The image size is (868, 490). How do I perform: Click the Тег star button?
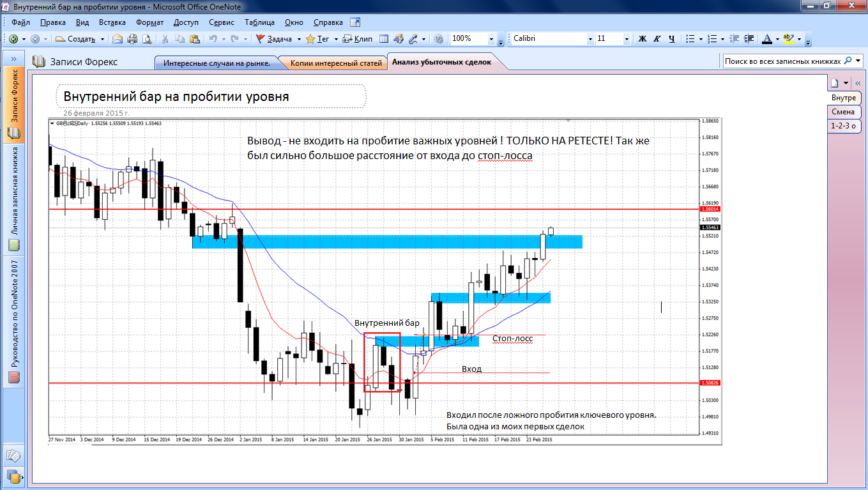coord(318,39)
